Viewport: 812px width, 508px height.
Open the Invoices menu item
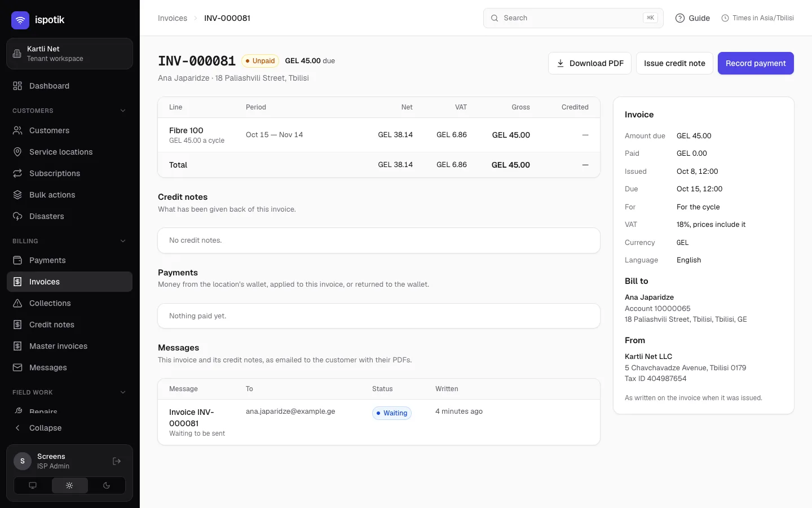point(69,282)
